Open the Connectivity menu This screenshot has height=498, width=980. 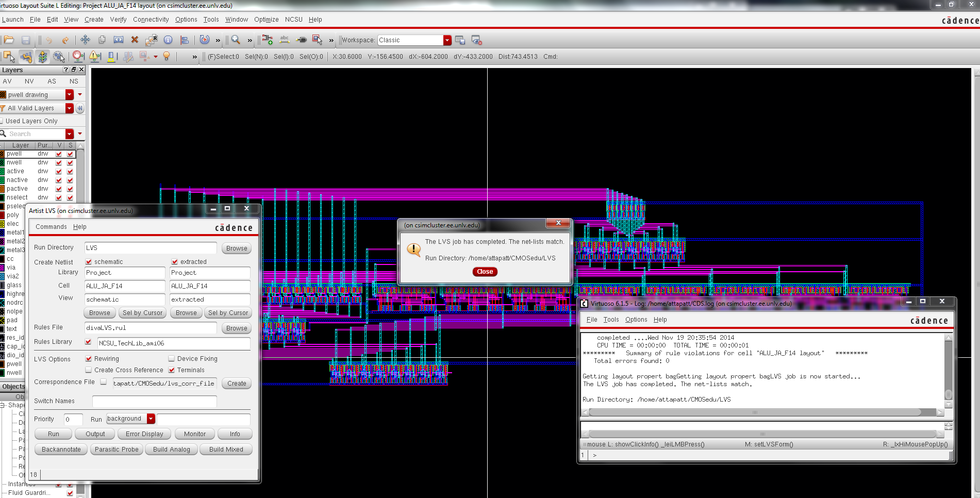click(151, 20)
